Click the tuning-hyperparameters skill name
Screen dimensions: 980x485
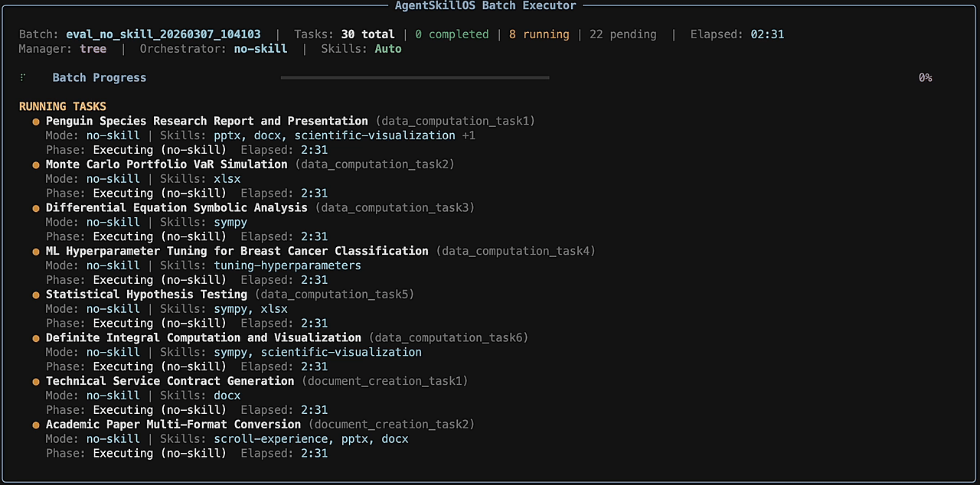click(287, 265)
